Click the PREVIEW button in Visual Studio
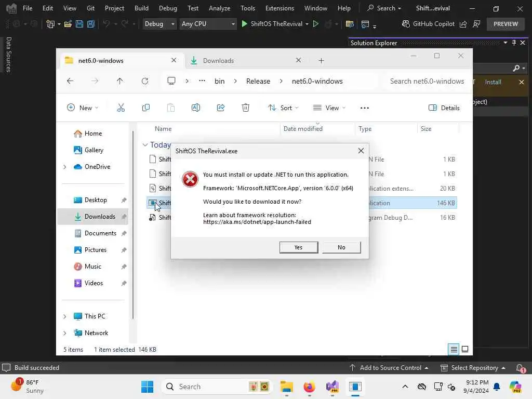The image size is (532, 399). point(506,24)
